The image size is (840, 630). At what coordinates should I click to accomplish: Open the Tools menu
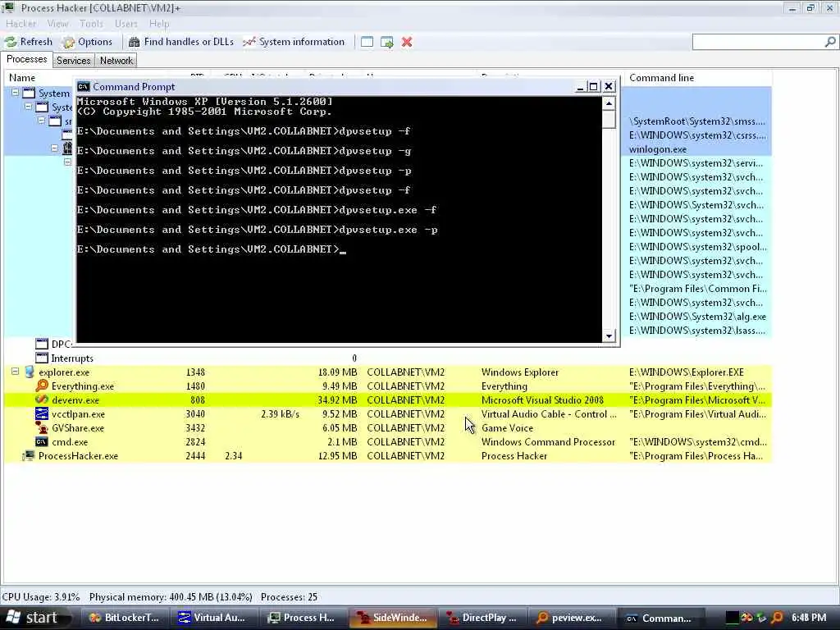[91, 24]
